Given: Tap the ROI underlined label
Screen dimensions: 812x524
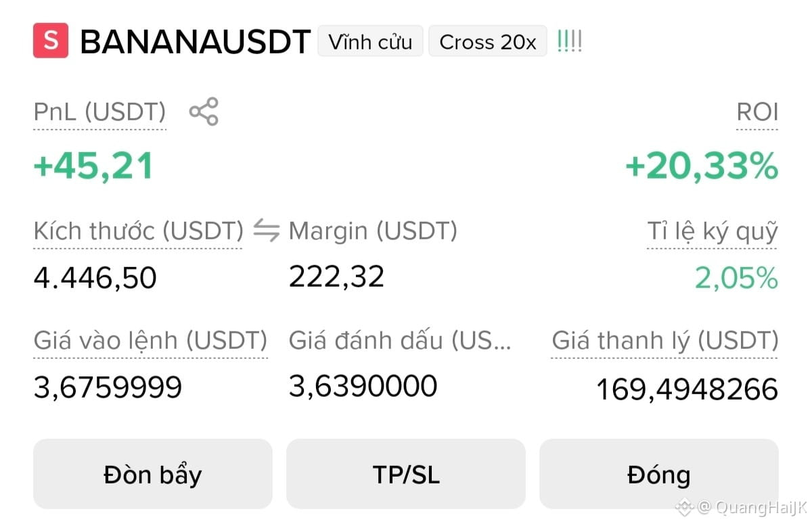Looking at the screenshot, I should click(757, 112).
